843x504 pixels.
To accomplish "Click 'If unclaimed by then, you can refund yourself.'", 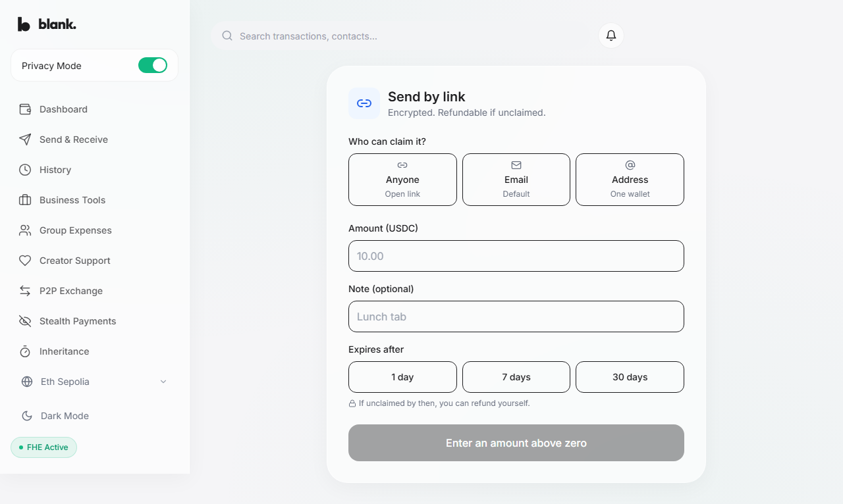I will 445,403.
